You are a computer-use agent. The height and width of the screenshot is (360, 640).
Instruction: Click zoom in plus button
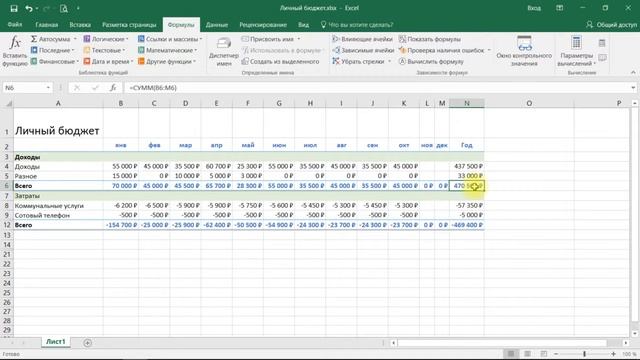click(613, 354)
